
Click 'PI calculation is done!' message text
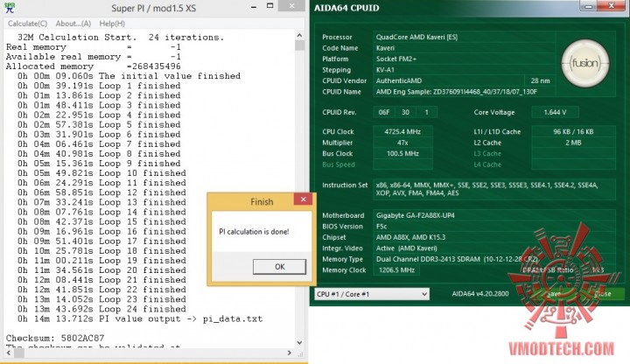click(x=254, y=231)
